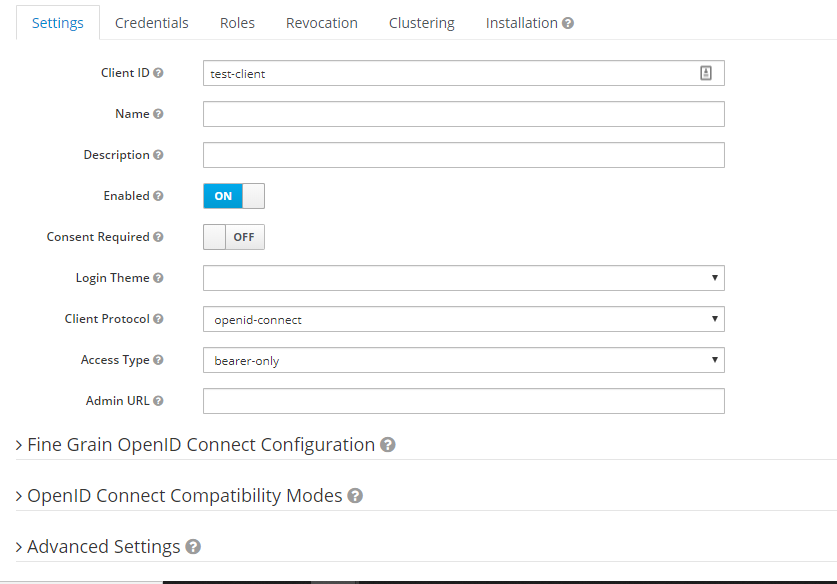This screenshot has width=837, height=584.
Task: Click the Installation tab help icon
Action: (568, 23)
